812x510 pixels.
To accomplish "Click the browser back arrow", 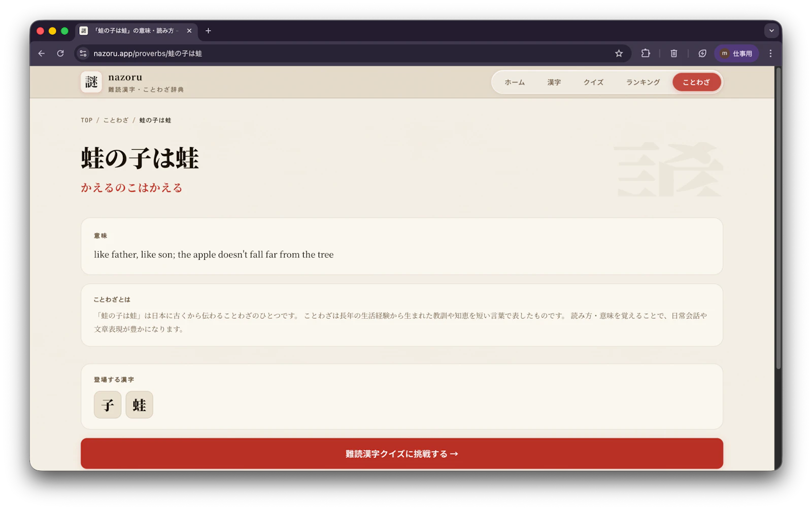I will 42,53.
